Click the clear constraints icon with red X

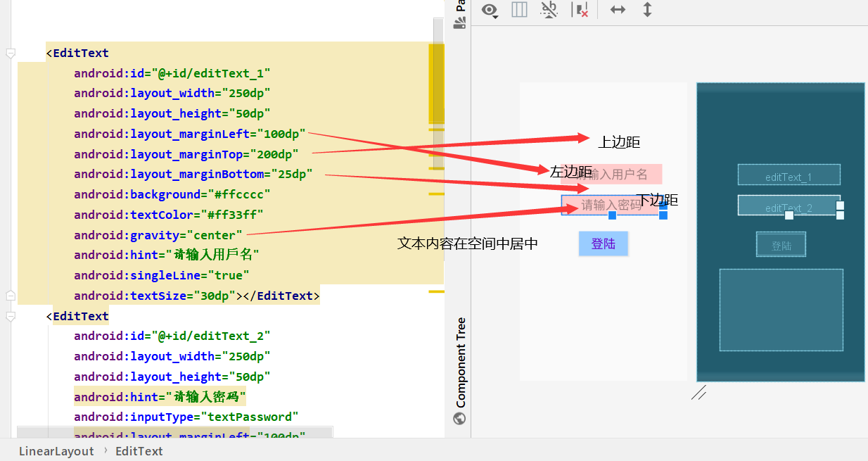point(581,10)
